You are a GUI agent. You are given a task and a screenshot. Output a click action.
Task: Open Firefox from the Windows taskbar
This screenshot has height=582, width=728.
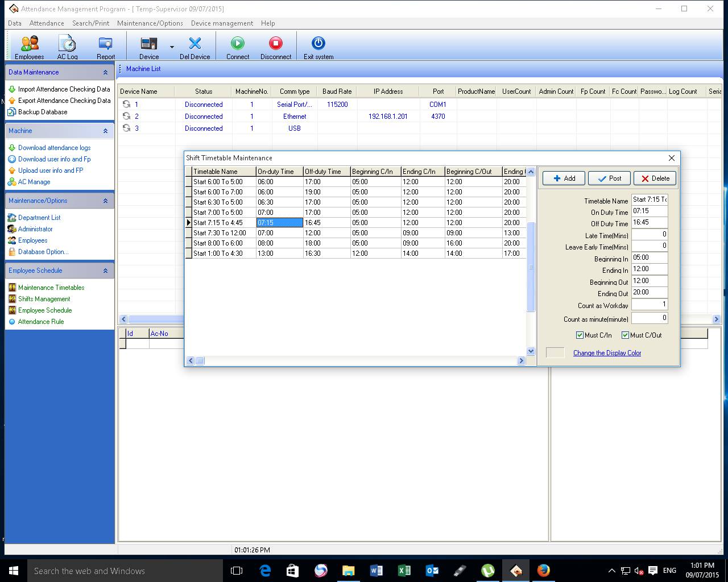543,570
